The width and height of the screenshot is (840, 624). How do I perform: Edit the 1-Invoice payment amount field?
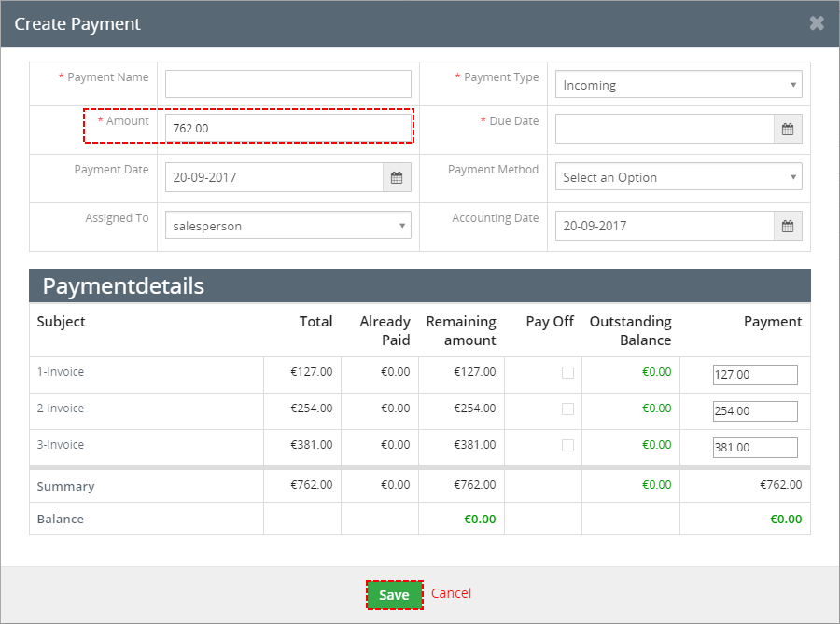(755, 375)
